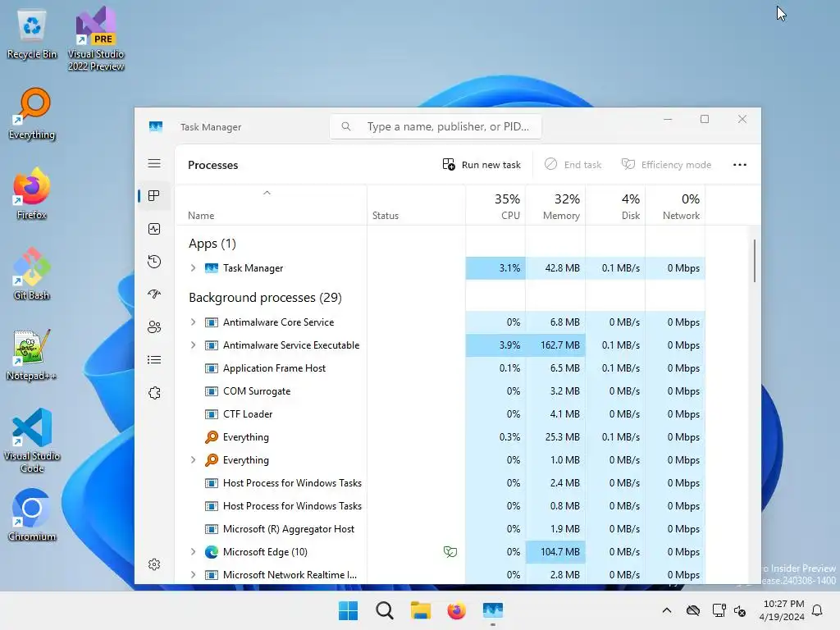Select the Everything desktop shortcut icon

tap(32, 113)
